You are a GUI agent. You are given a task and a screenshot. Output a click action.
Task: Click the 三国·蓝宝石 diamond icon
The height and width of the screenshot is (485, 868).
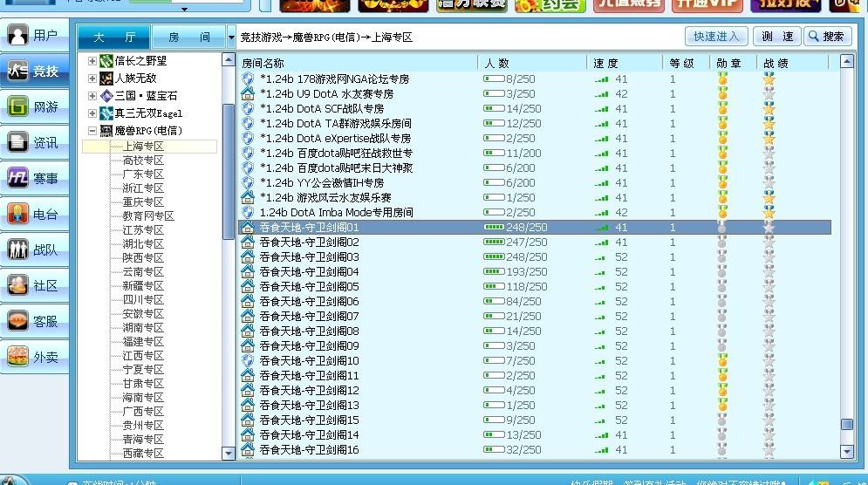[x=106, y=96]
